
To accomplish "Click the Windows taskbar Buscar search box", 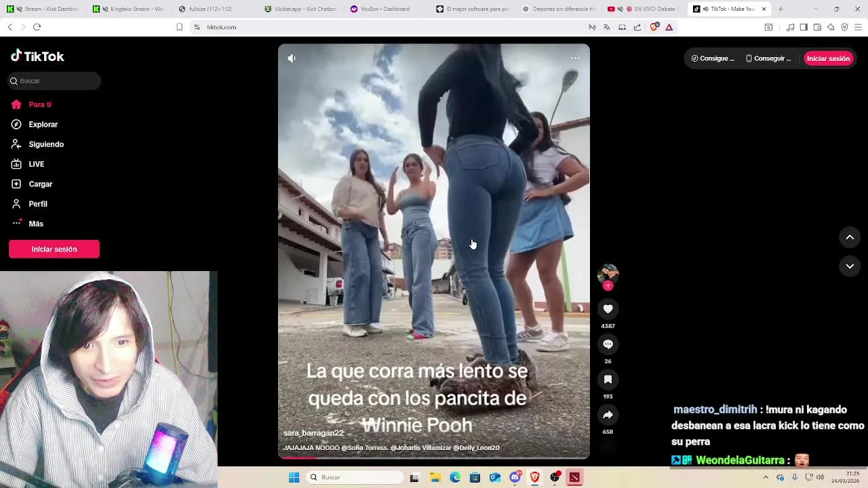I will click(356, 477).
